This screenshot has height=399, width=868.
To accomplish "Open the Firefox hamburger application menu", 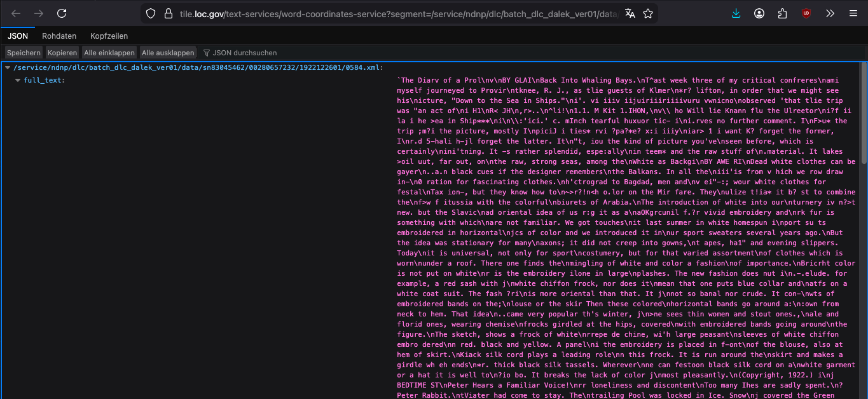I will tap(853, 13).
